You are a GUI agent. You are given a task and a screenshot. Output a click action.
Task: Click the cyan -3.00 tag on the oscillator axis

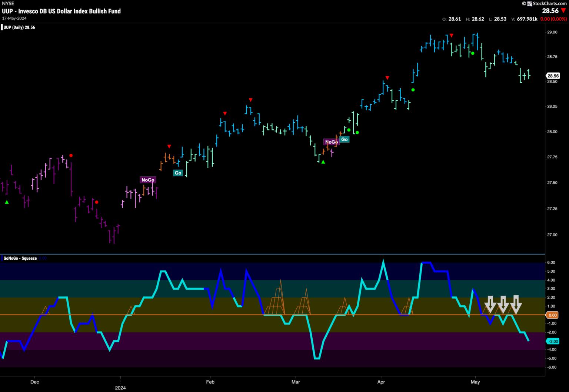tap(552, 341)
